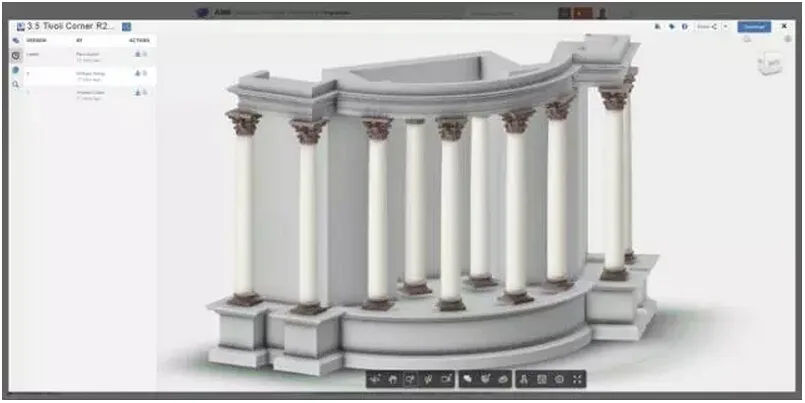Click first action icon in the bottom version row

click(x=138, y=92)
